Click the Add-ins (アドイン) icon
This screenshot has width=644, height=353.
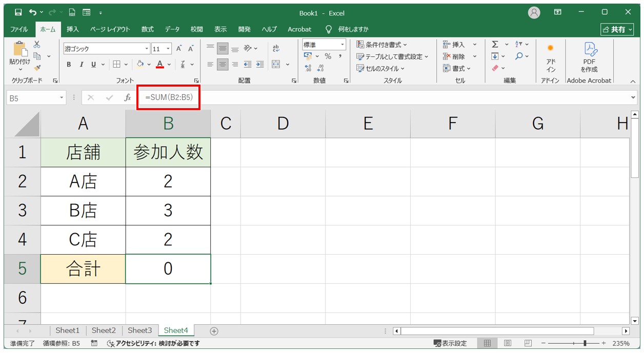550,58
